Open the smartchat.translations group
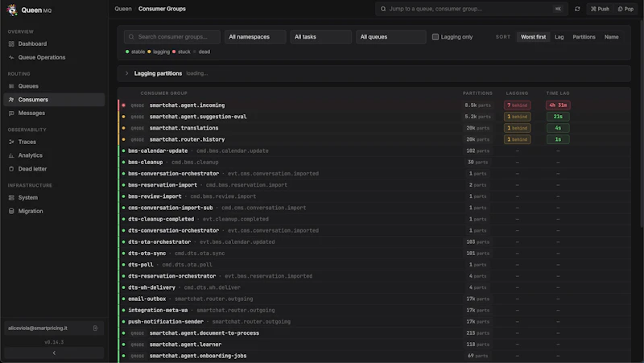 (184, 128)
